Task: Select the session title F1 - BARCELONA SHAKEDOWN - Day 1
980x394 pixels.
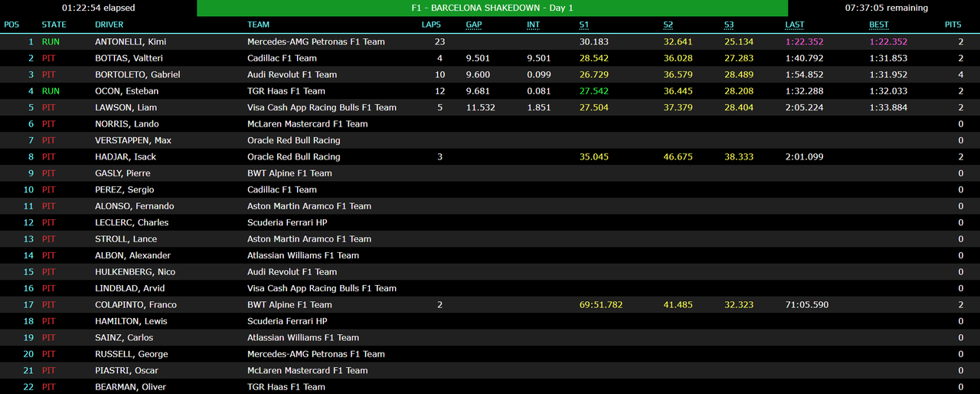Action: coord(492,8)
